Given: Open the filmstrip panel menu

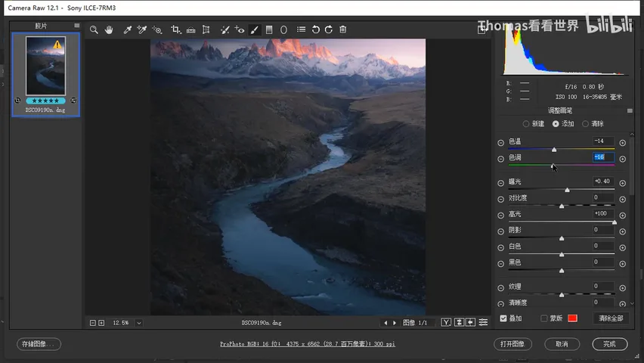Looking at the screenshot, I should pyautogui.click(x=77, y=26).
